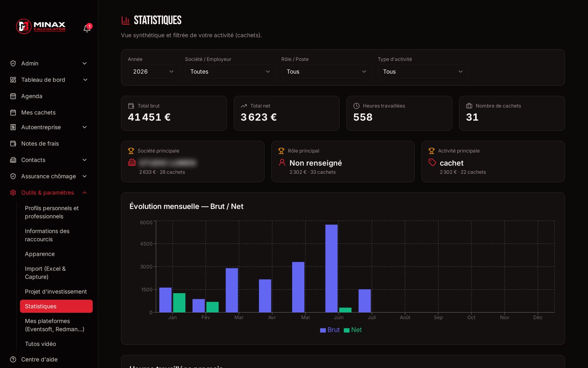Click the Nombre de cachets briefcase icon
This screenshot has height=368, width=588.
469,106
